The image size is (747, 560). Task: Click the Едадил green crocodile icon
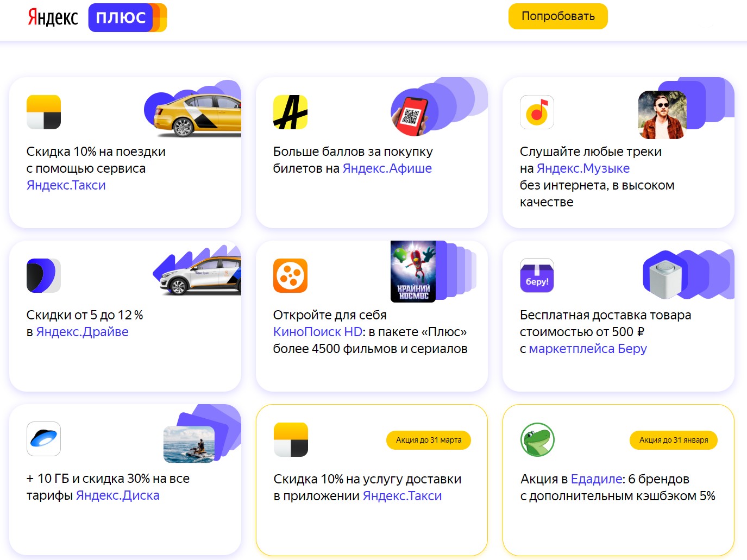(x=537, y=439)
